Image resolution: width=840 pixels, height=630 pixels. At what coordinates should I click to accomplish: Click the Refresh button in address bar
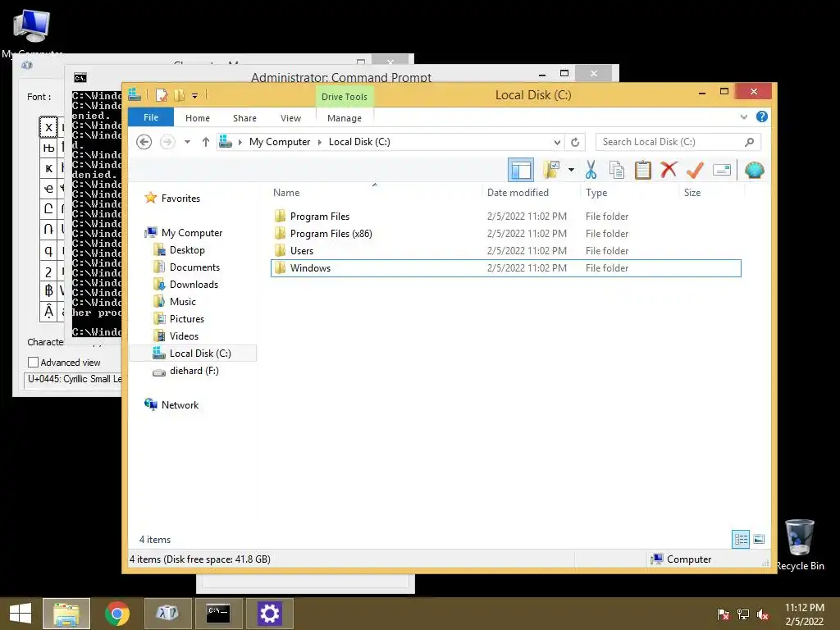(575, 142)
